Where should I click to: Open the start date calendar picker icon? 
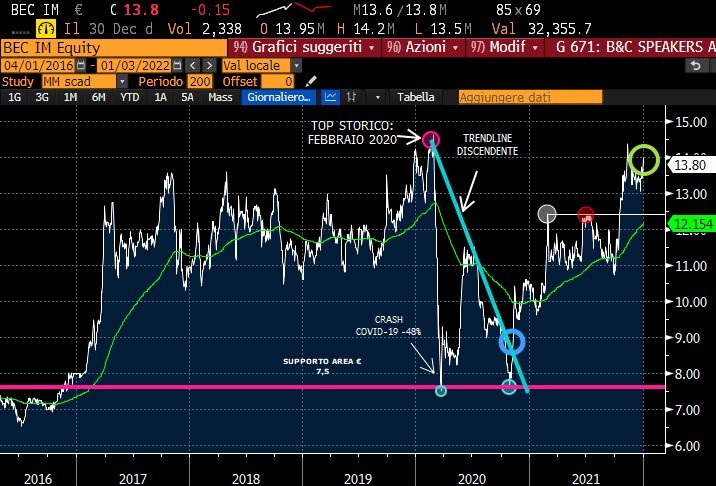point(81,65)
